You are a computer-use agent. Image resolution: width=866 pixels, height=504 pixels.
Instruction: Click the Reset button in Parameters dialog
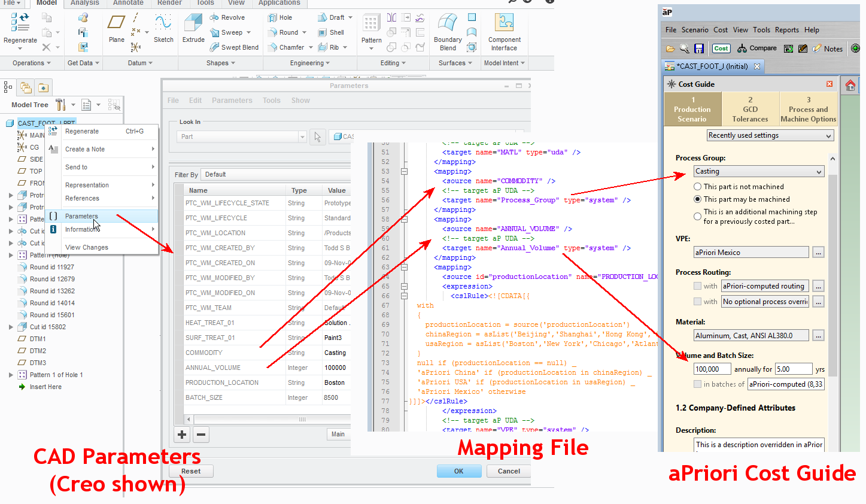point(191,471)
